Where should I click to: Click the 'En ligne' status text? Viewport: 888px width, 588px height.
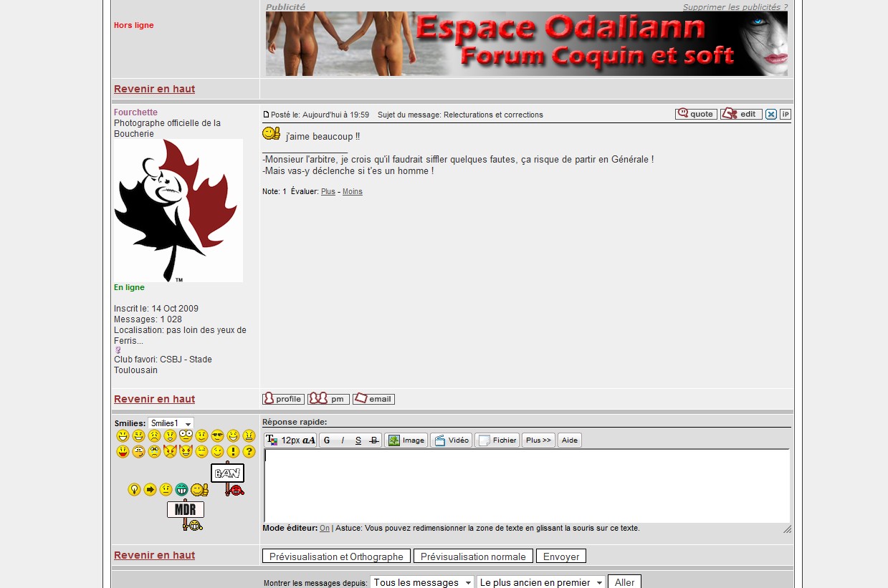pyautogui.click(x=129, y=287)
